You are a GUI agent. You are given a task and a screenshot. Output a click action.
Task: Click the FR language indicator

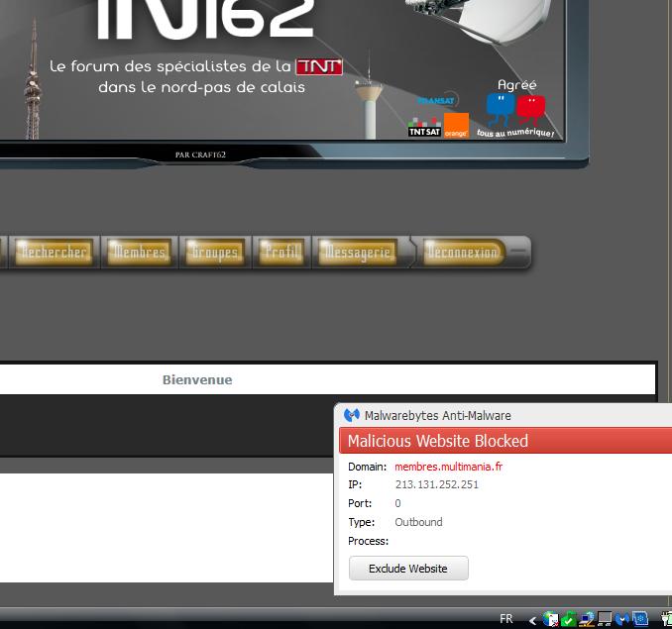coord(505,619)
